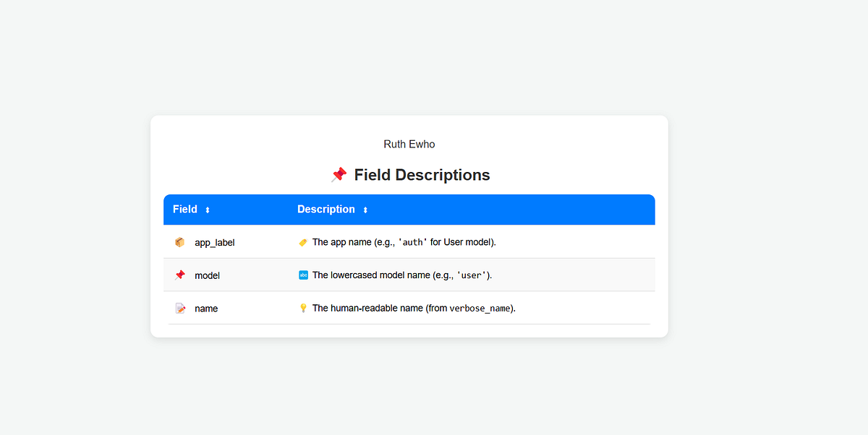Open the Ruth Ewho author profile
This screenshot has width=868, height=435.
(x=409, y=144)
